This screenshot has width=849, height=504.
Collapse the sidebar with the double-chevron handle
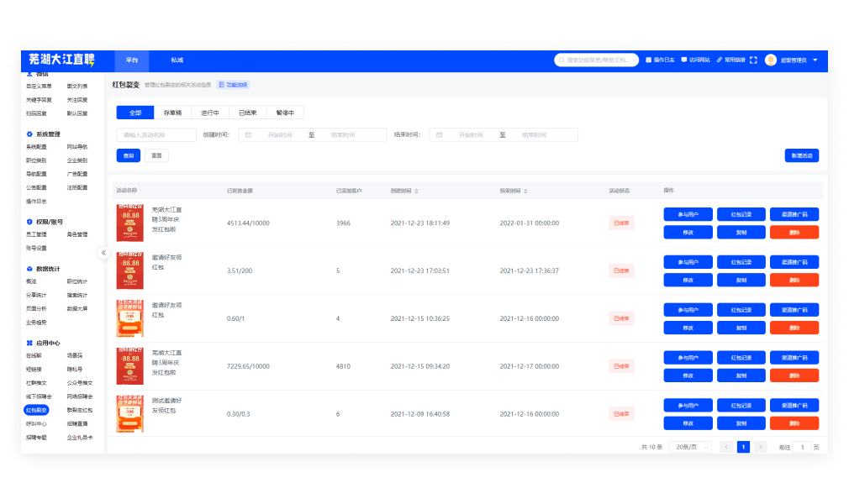tap(103, 252)
